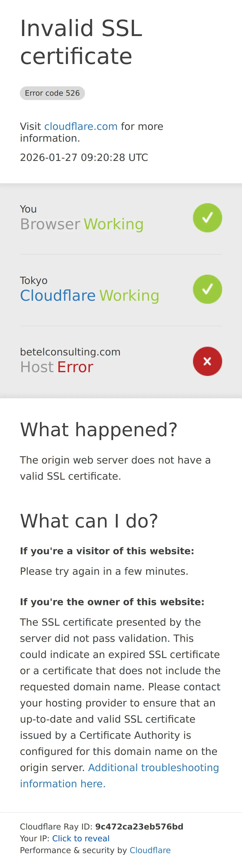Click the blue Cloudflare status label
The image size is (242, 868).
click(58, 296)
